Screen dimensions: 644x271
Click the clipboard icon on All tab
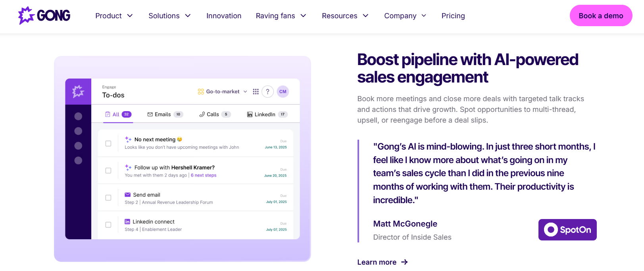point(108,114)
